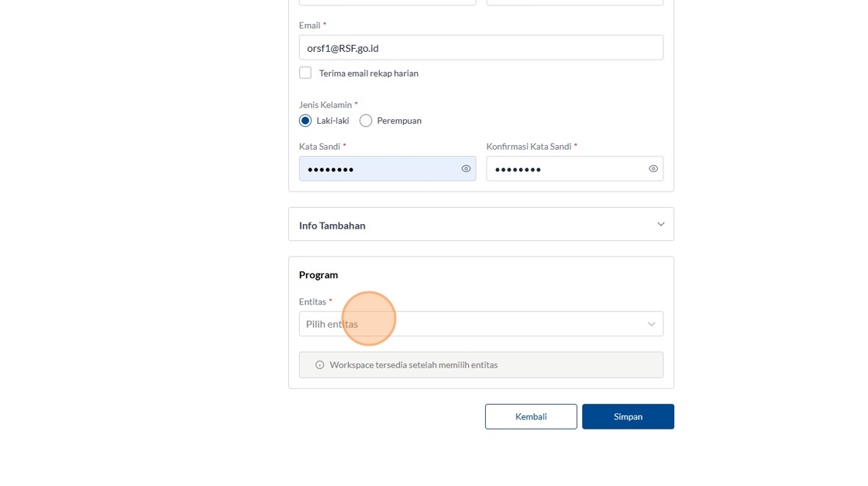Click the Program section heading
This screenshot has width=868, height=486.
[319, 274]
